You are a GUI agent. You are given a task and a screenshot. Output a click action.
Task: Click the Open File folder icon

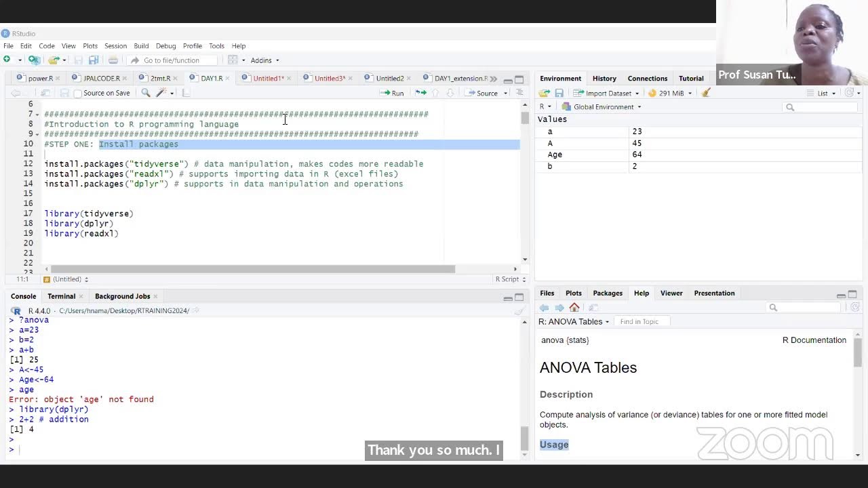coord(54,60)
